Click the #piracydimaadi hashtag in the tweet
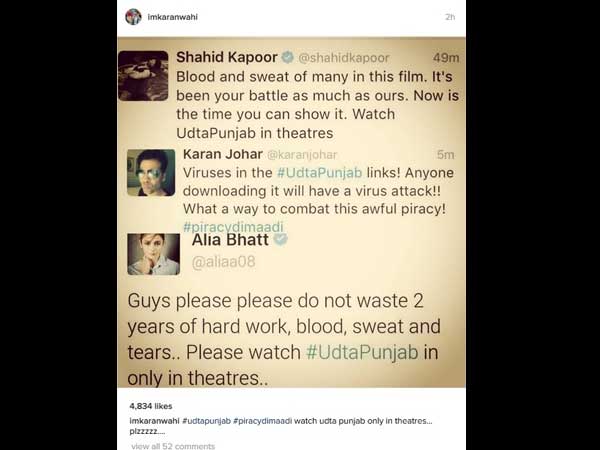This screenshot has width=600, height=450. tap(233, 227)
